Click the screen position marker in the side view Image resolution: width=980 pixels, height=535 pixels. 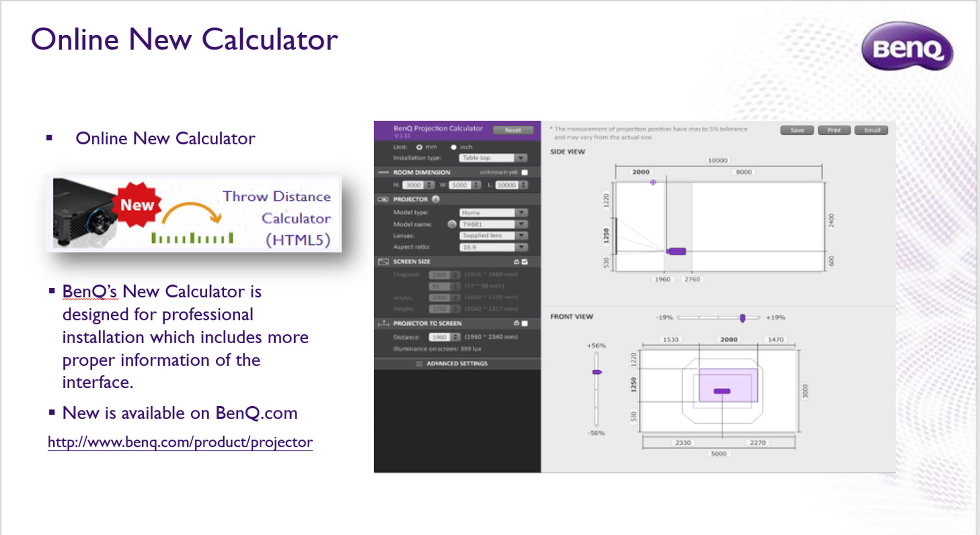click(x=653, y=182)
